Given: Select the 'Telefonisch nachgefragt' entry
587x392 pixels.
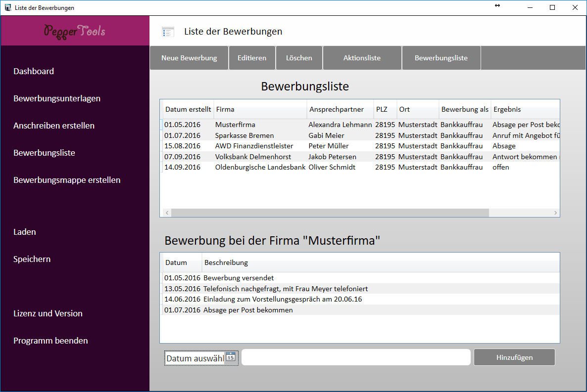Looking at the screenshot, I should (x=361, y=289).
